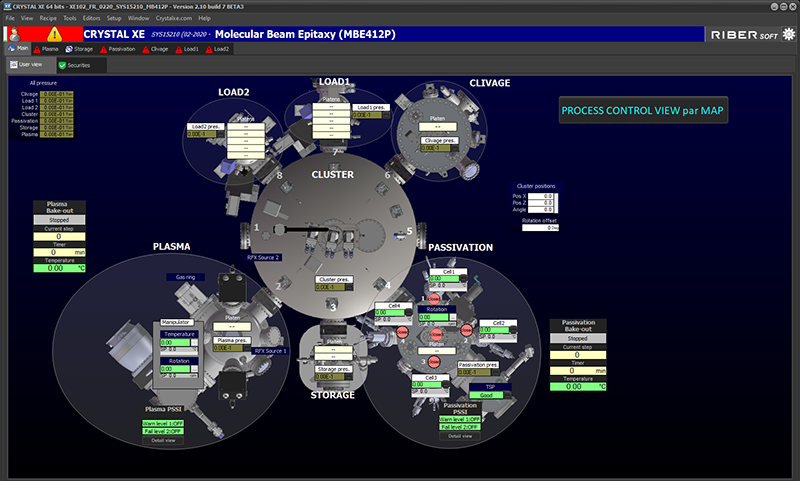Open the small button beside Manipulator Temperature value
Screen dimensions: 800x481
tap(194, 343)
